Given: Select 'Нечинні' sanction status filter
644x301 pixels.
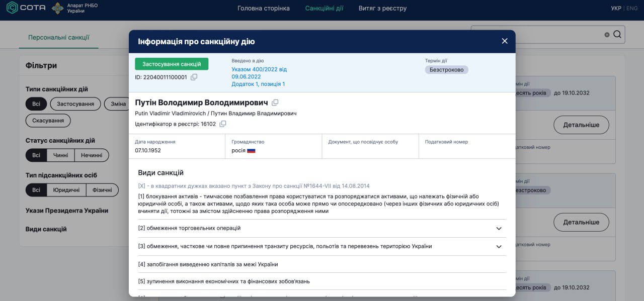Looking at the screenshot, I should (92, 156).
